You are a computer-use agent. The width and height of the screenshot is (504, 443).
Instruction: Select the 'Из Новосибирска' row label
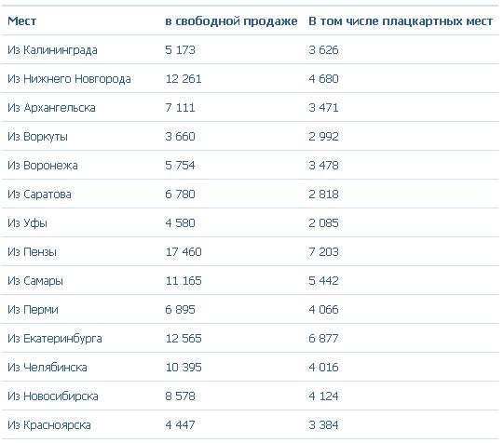[x=53, y=396]
